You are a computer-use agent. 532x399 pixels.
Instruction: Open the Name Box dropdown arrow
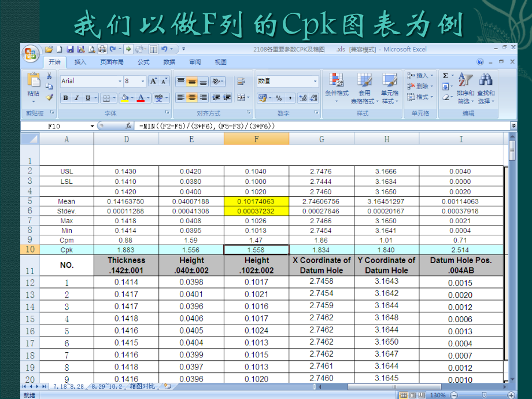tap(92, 126)
